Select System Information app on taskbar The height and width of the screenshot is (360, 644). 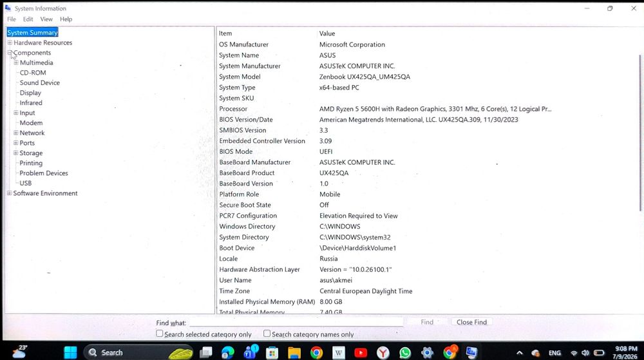[x=471, y=352]
